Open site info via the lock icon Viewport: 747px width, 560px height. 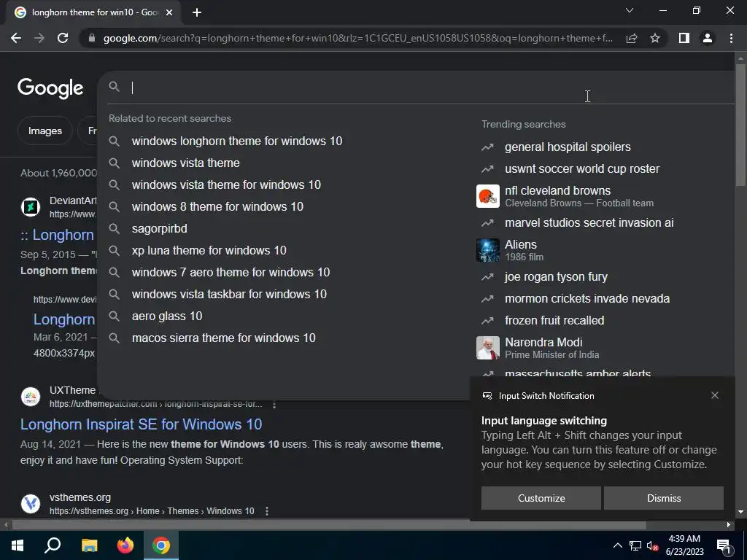(92, 38)
